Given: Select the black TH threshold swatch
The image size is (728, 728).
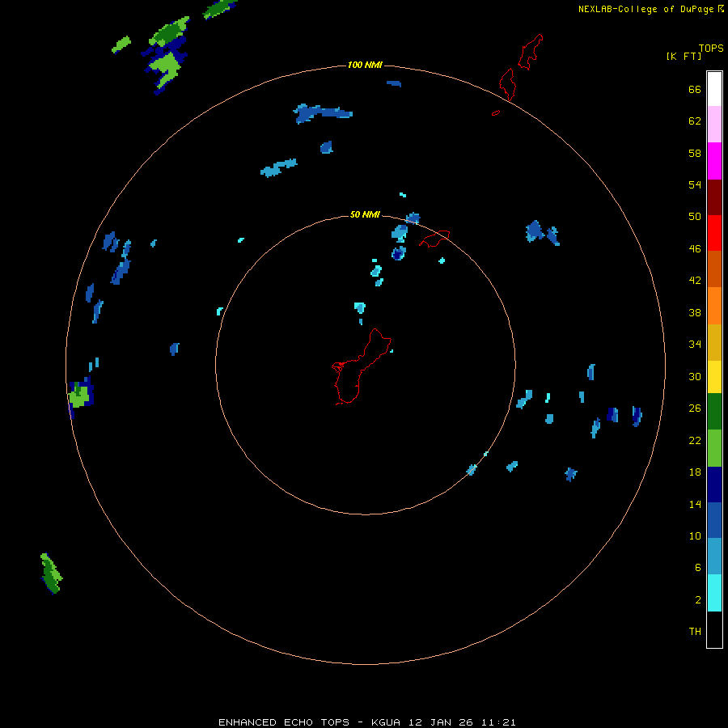Looking at the screenshot, I should [714, 629].
